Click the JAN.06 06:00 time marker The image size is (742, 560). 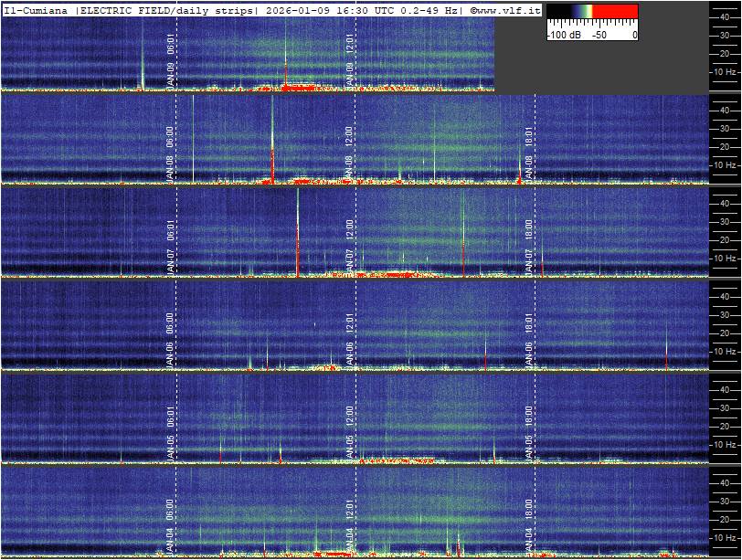(171, 340)
